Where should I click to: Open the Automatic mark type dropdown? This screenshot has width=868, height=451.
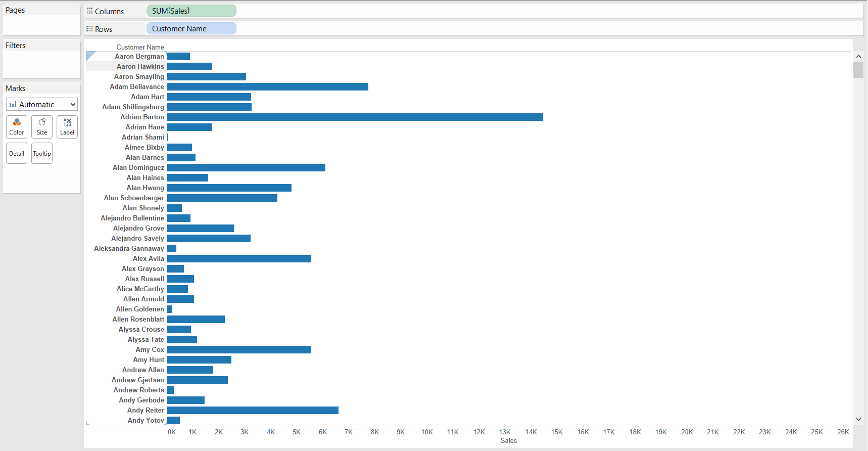point(42,105)
